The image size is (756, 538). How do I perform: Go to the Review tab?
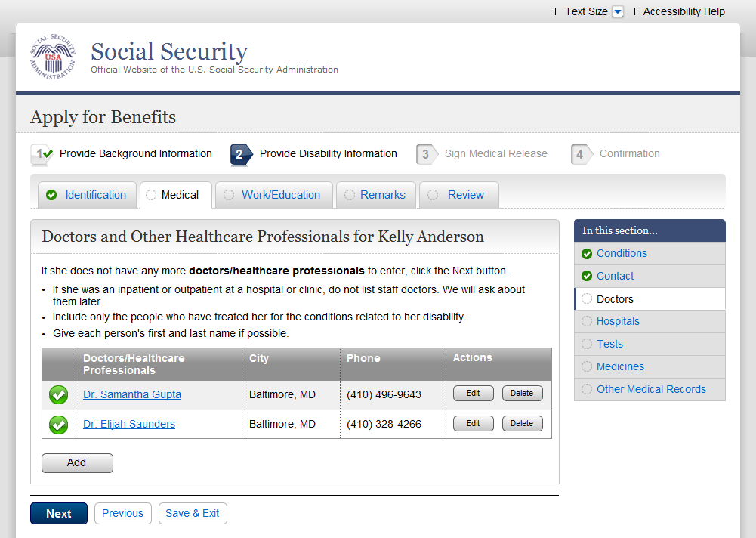[465, 195]
